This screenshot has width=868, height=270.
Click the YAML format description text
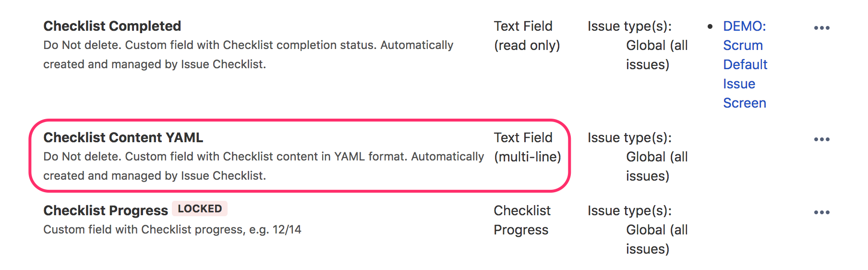point(263,166)
